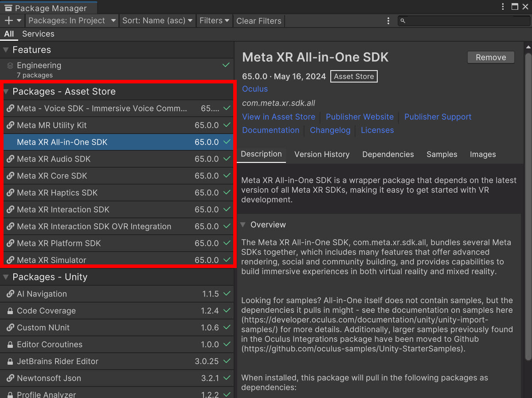The image size is (532, 398).
Task: Switch to the Images tab
Action: pos(483,154)
